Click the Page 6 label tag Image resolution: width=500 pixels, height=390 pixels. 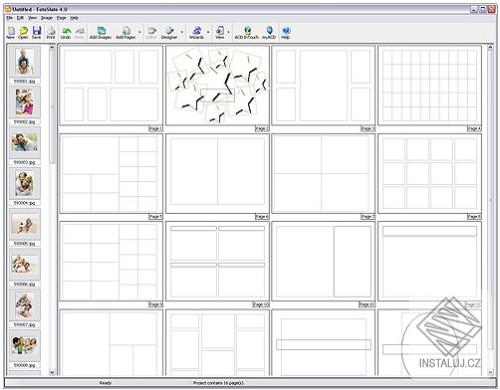pyautogui.click(x=262, y=217)
